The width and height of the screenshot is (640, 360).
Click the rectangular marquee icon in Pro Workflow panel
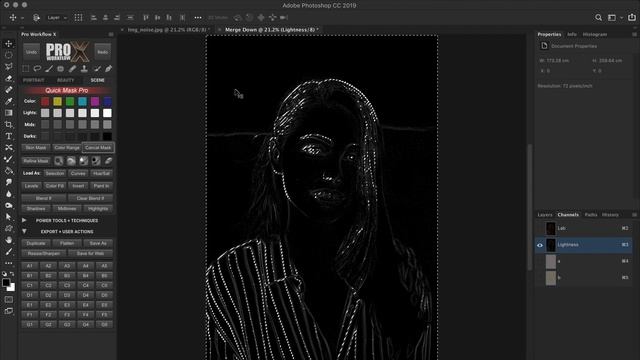(26, 69)
